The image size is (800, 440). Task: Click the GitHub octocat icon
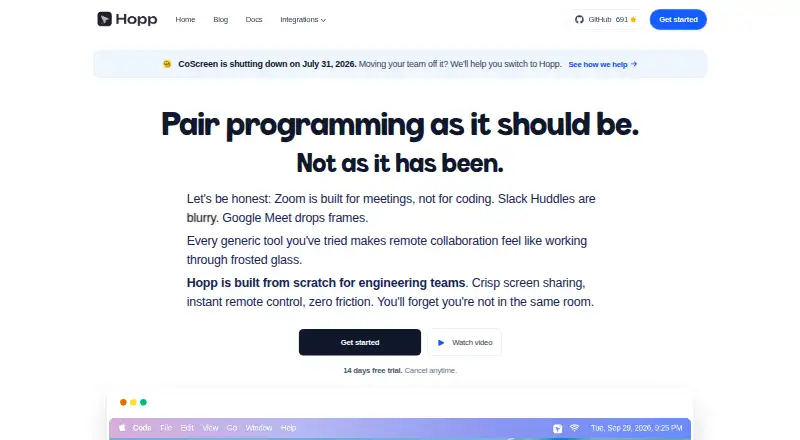click(579, 19)
